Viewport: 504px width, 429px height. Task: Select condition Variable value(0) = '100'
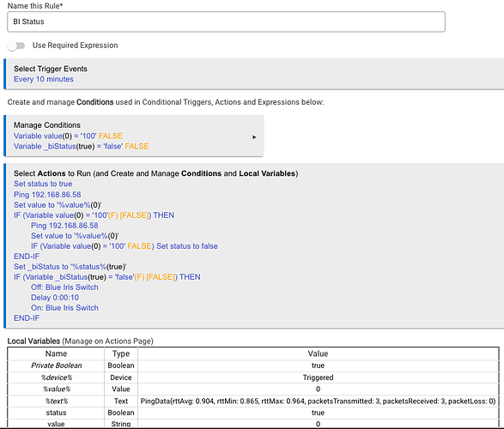point(68,136)
